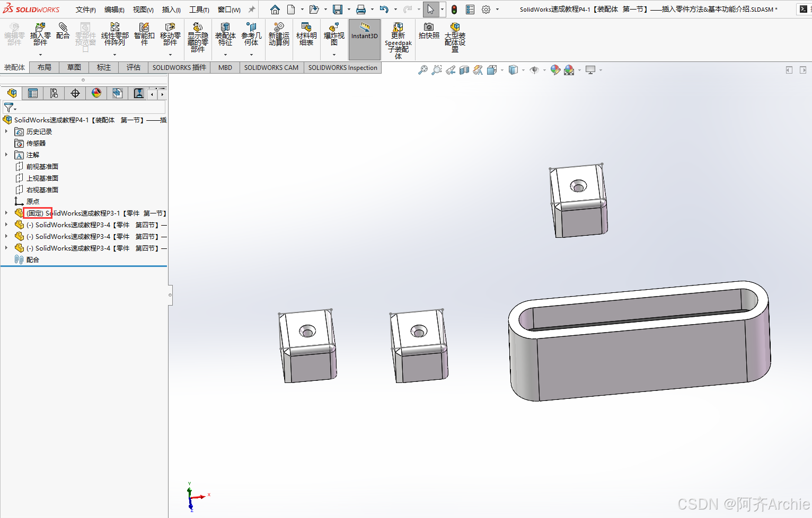Image resolution: width=812 pixels, height=518 pixels.
Task: Click the Home icon in quick toolbar
Action: pos(275,10)
